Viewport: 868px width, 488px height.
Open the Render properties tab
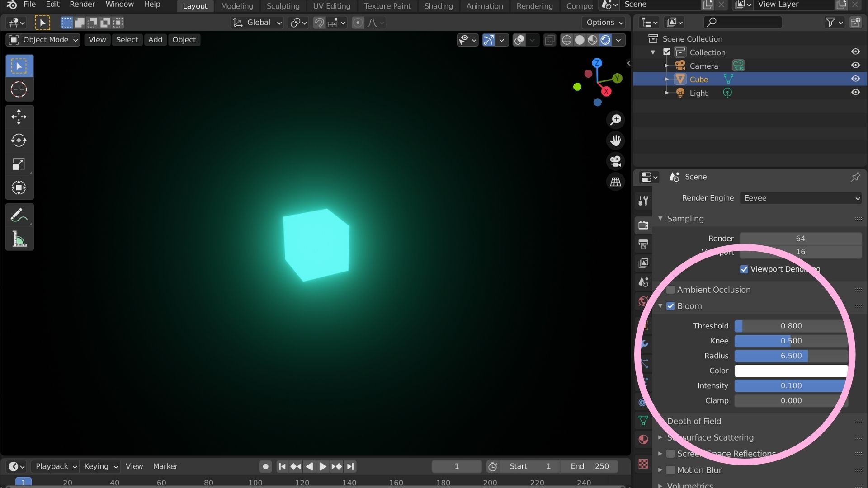click(643, 225)
